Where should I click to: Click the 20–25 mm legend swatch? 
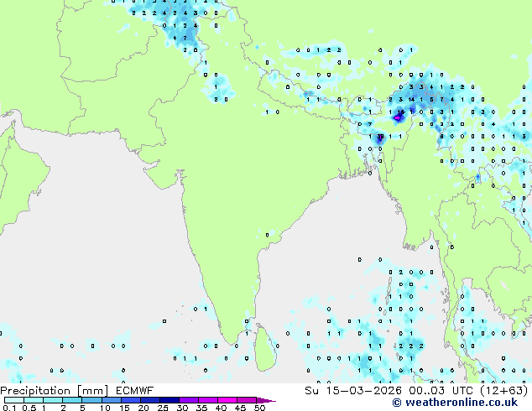[x=149, y=400]
